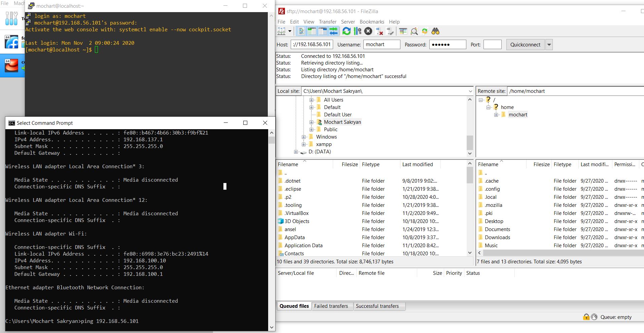644x333 pixels.
Task: Open Site Manager dropdown arrow in toolbar
Action: tap(290, 31)
